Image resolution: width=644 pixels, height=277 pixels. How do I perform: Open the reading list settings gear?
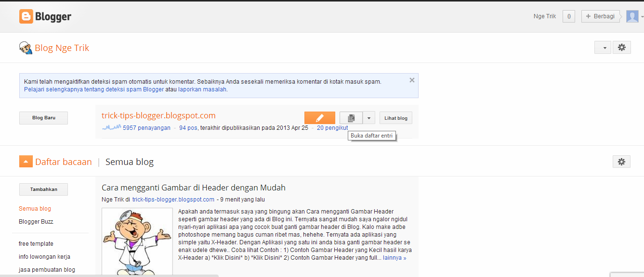[x=622, y=162]
